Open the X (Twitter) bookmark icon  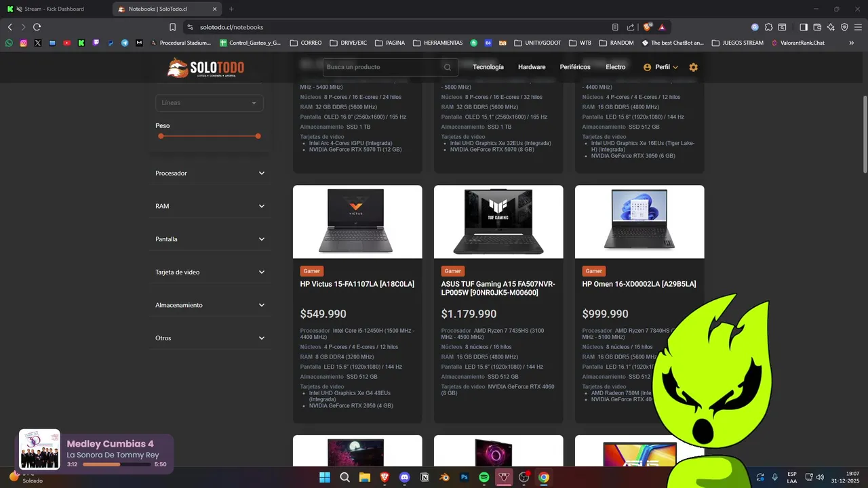[x=37, y=43]
